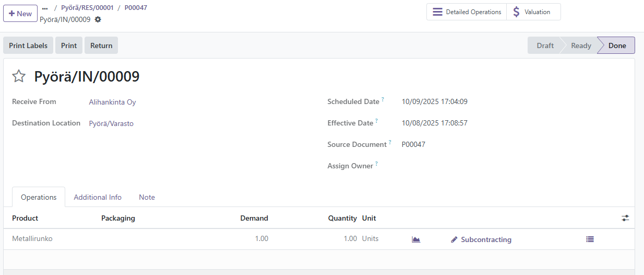Viewport: 644px width, 275px height.
Task: Open the gear actions menu
Action: point(98,19)
